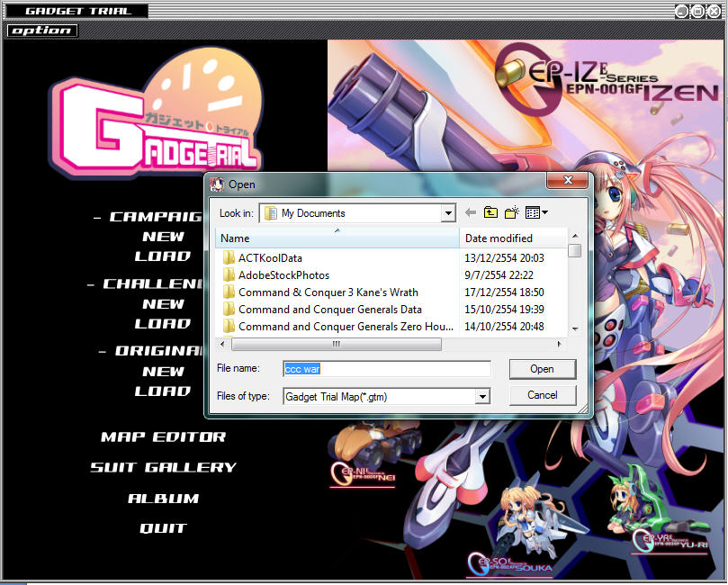Viewport: 728px width, 585px height.
Task: Expand the Files of type dropdown
Action: (482, 397)
